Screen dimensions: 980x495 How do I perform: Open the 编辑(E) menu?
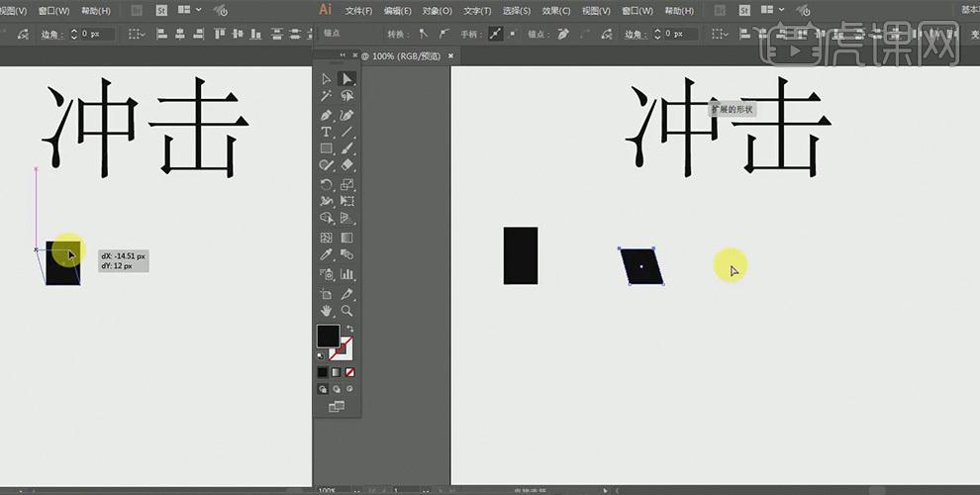398,11
